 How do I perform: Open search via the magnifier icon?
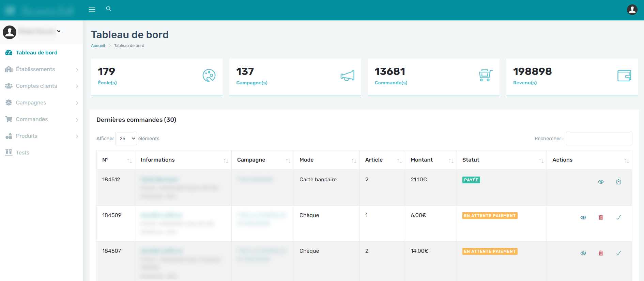point(109,9)
